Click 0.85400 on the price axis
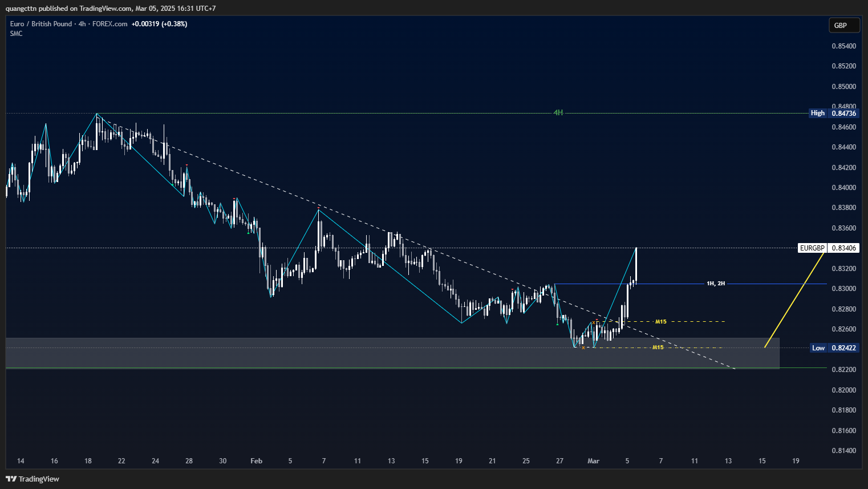Image resolution: width=868 pixels, height=489 pixels. click(843, 46)
